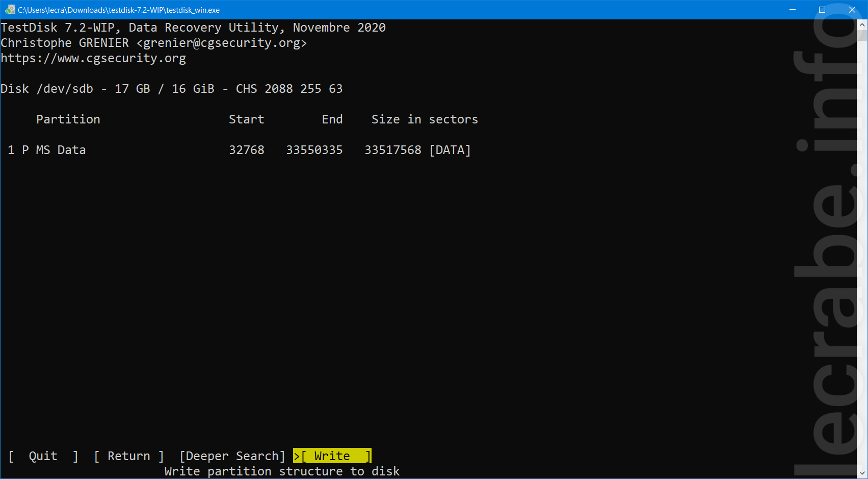This screenshot has height=479, width=868.
Task: Select the Return menu option
Action: pos(129,456)
